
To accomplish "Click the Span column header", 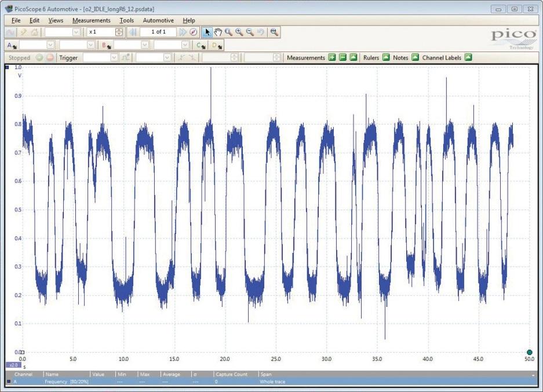I will pos(266,375).
